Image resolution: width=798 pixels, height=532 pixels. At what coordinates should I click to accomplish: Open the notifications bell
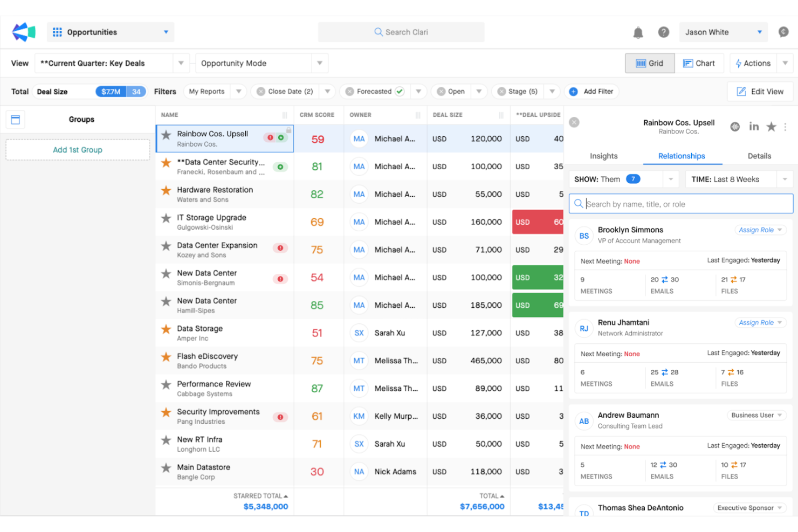coord(638,33)
